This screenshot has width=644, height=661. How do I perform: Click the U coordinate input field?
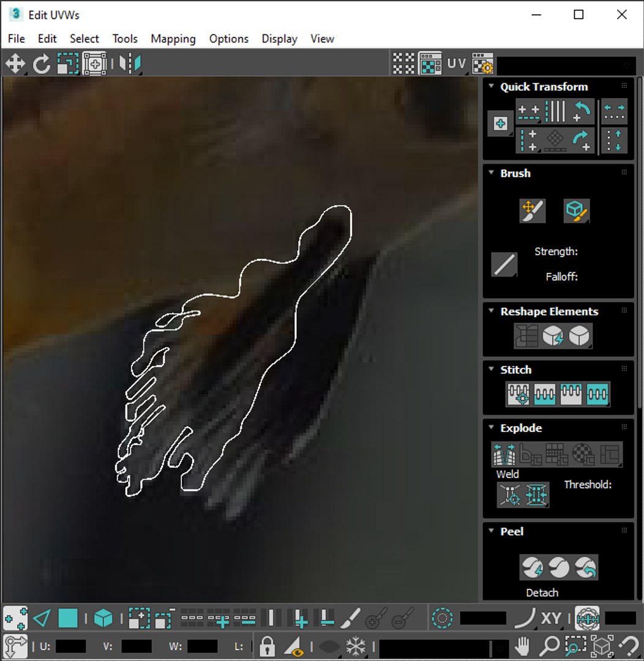pos(70,646)
